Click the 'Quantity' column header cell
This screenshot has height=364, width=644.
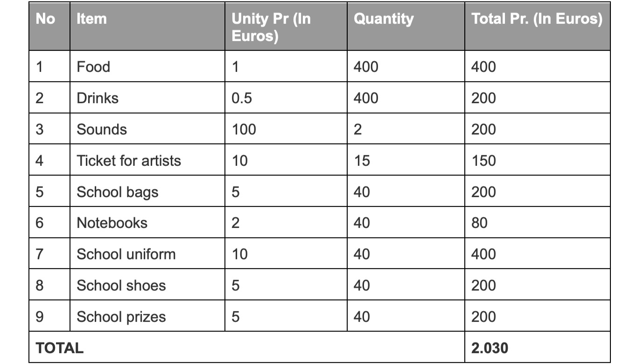pyautogui.click(x=406, y=27)
